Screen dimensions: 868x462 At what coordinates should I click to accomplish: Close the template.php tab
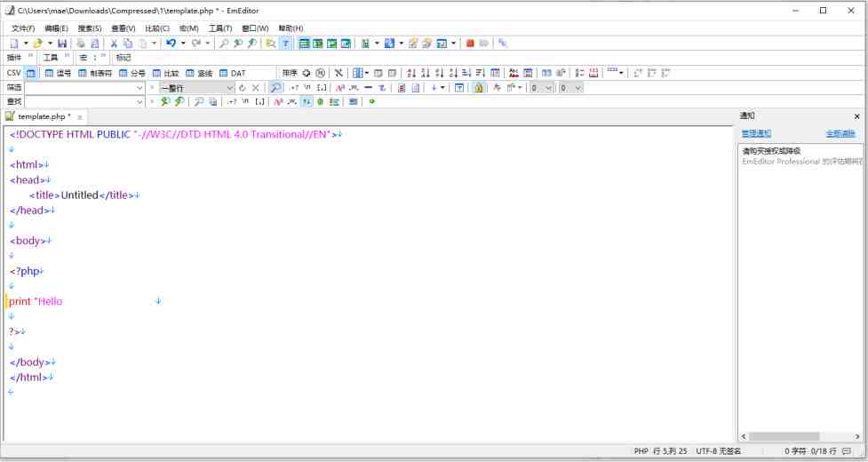pyautogui.click(x=80, y=117)
